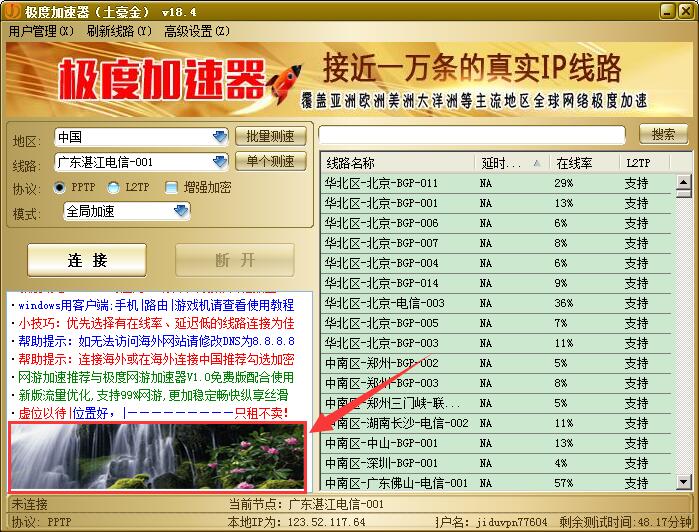699x532 pixels.
Task: Select line 华北区-北京-BGP-003
Action: [x=496, y=343]
